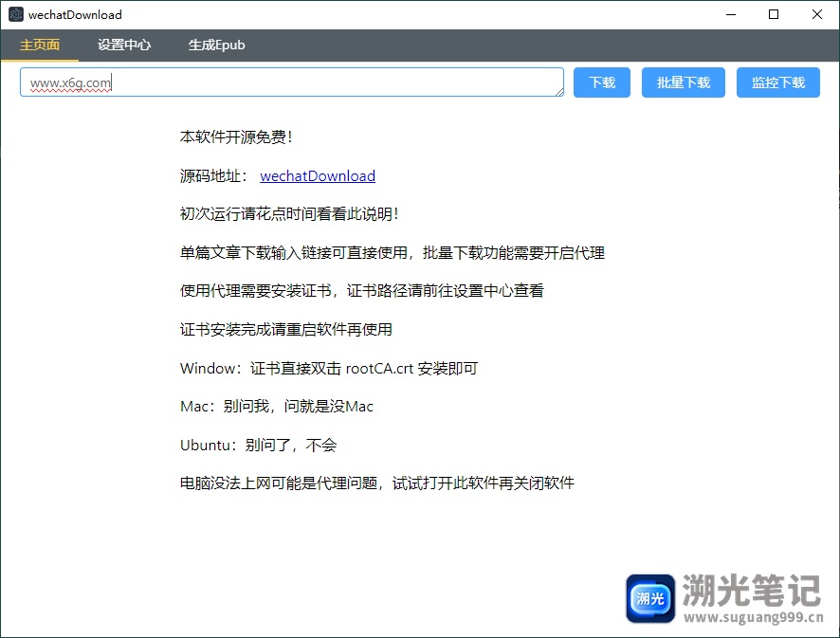The width and height of the screenshot is (840, 638).
Task: Click the 监控下载 button
Action: (777, 82)
